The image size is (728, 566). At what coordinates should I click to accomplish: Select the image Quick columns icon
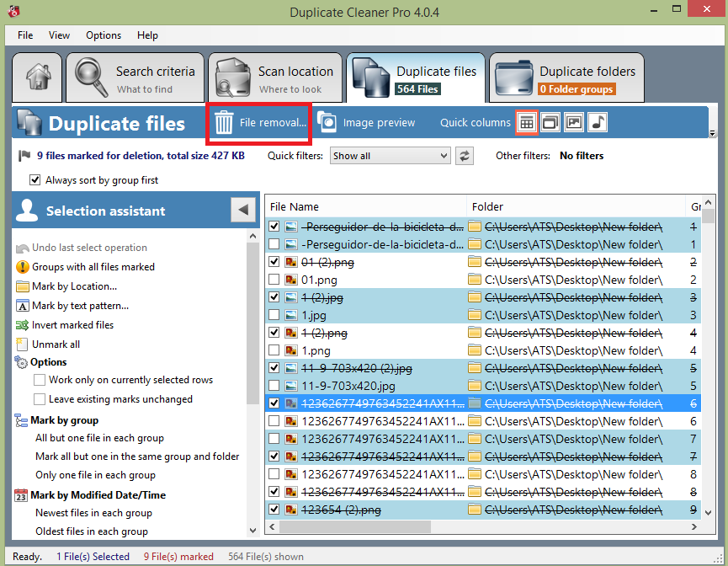pos(573,123)
